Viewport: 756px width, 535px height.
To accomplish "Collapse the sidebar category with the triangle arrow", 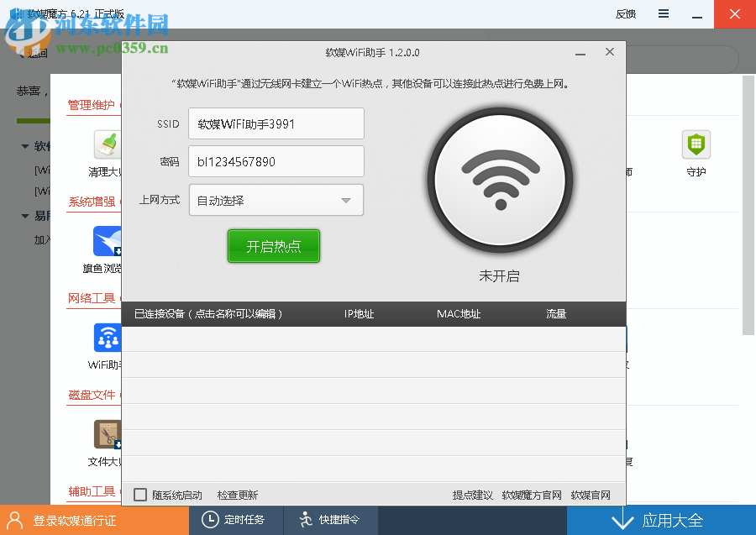I will 25,145.
